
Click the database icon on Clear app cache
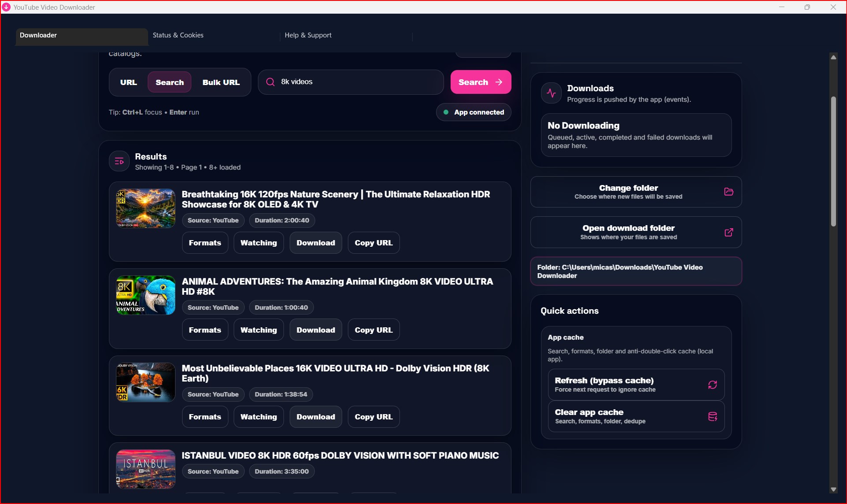pyautogui.click(x=712, y=416)
